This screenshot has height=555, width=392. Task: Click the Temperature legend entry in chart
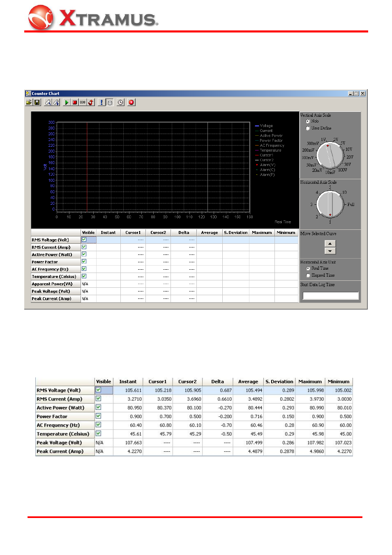click(x=270, y=150)
